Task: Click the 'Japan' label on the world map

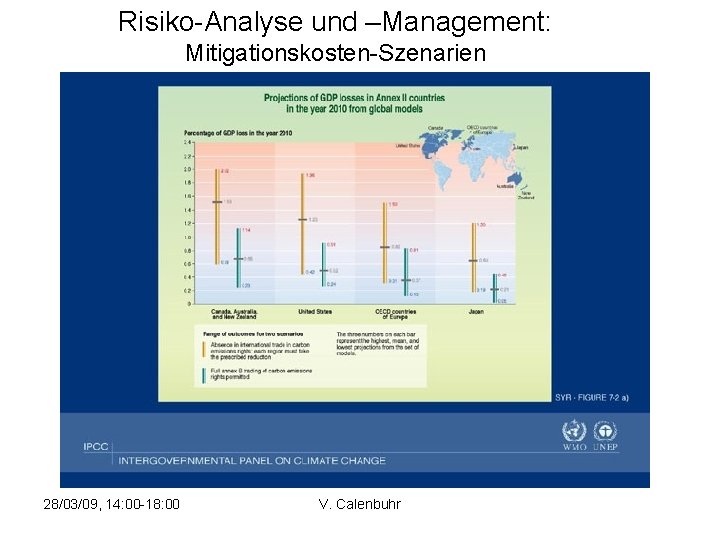Action: 523,148
